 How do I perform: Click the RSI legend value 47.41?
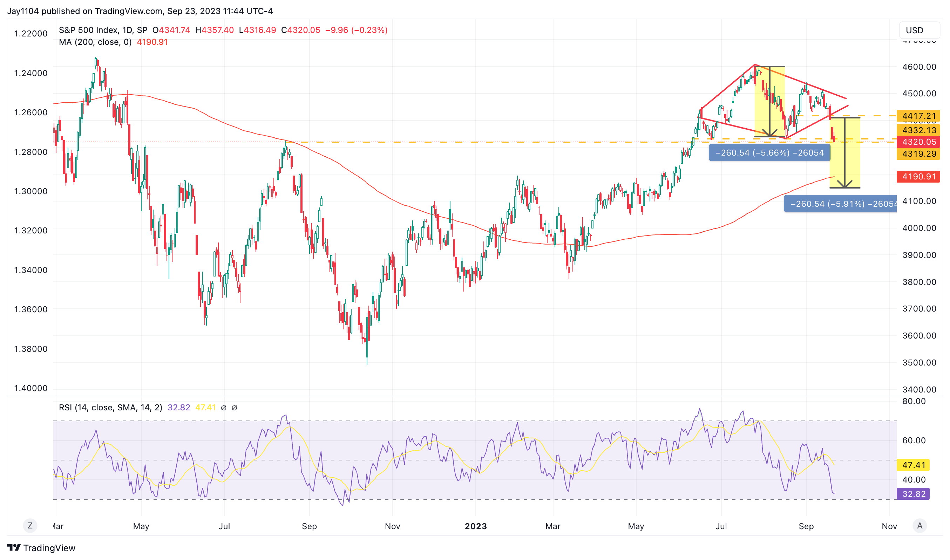[206, 408]
